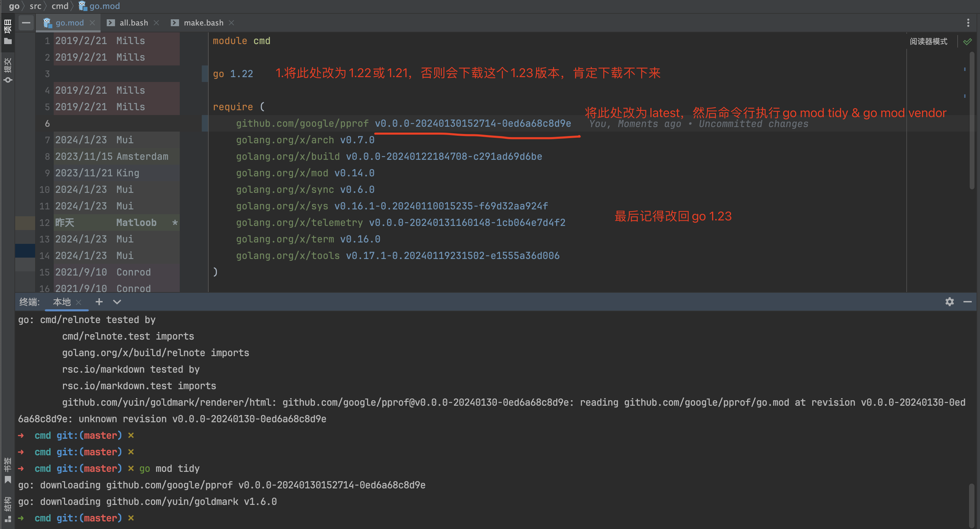Screen dimensions: 980x529
Task: Close the 本地 terminal session tab
Action: pyautogui.click(x=79, y=302)
